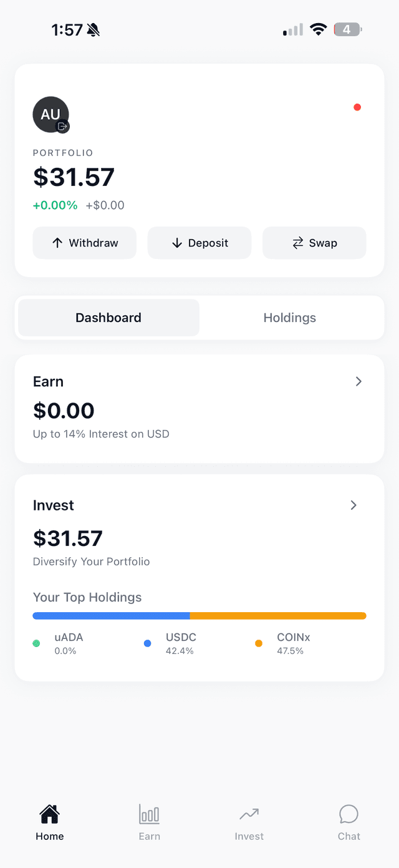Viewport: 399px width, 868px height.
Task: Expand the Invest card chevron
Action: pyautogui.click(x=353, y=505)
